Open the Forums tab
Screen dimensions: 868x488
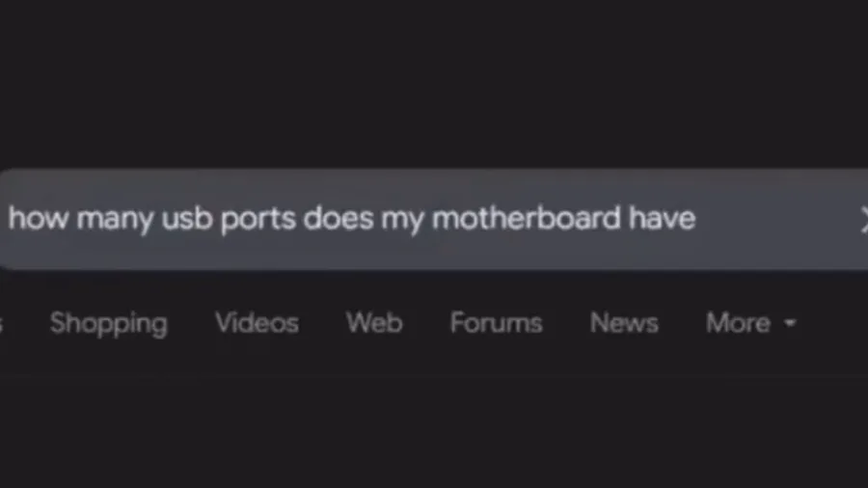tap(496, 322)
